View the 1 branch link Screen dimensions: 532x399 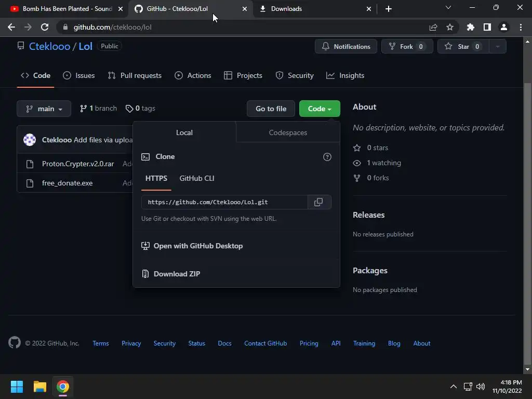[98, 109]
